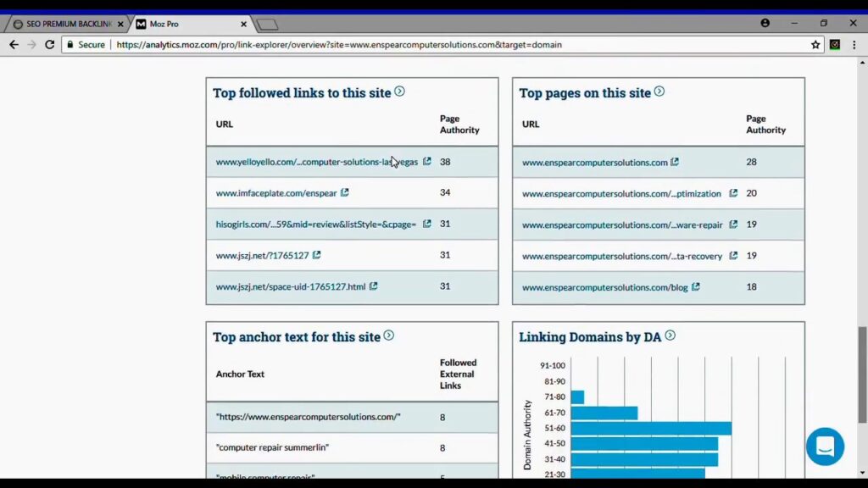View details arrow for Linking Domains by DA
Viewport: 868px width, 488px height.
670,335
